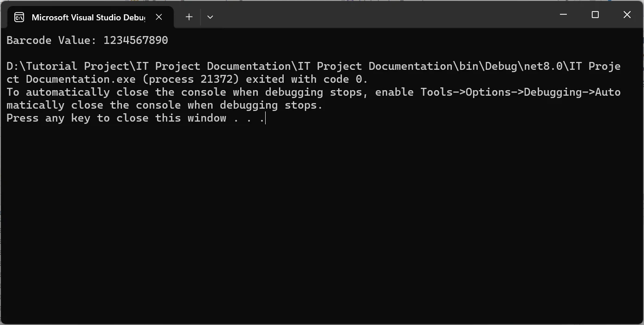Open a new tab with plus button
This screenshot has height=325, width=644.
pyautogui.click(x=189, y=17)
